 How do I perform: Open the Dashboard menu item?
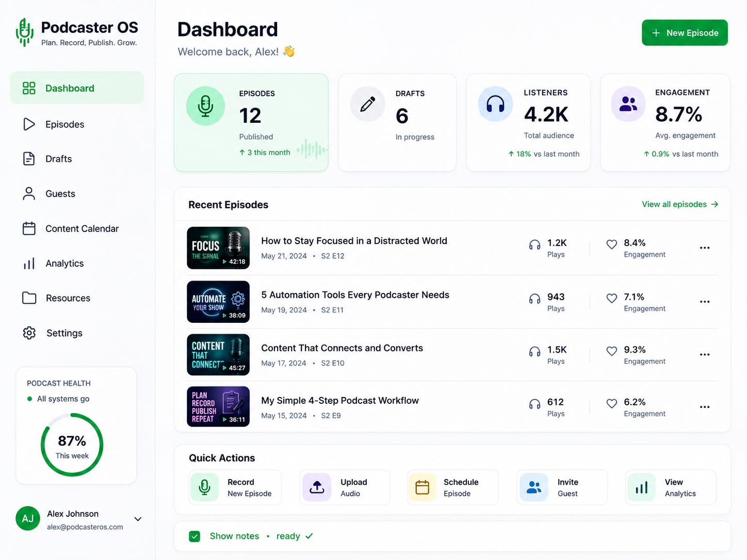tap(77, 88)
